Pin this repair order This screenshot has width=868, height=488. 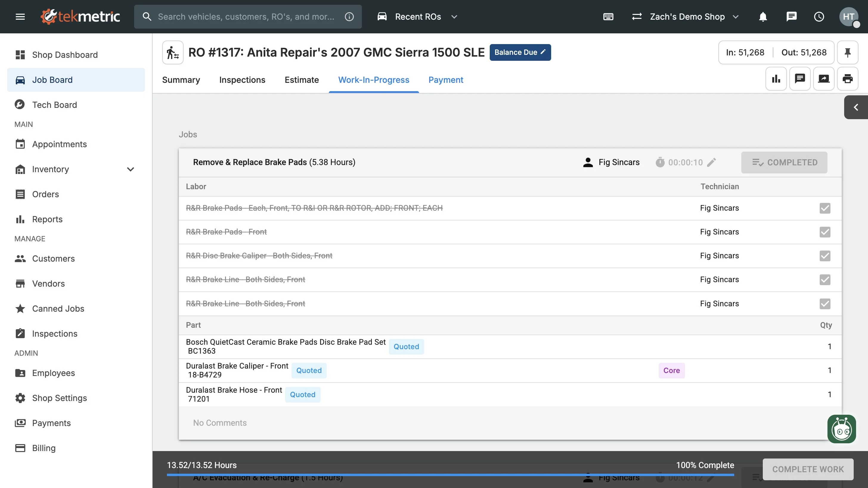(847, 52)
